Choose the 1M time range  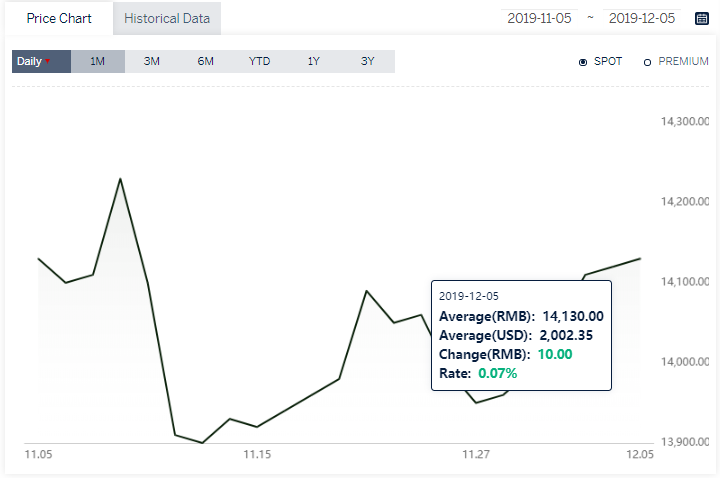[x=98, y=61]
